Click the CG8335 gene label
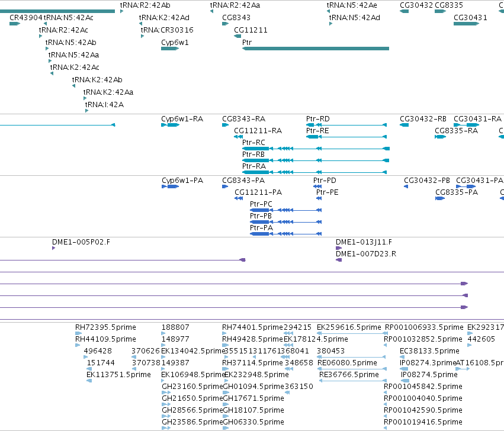The height and width of the screenshot is (431, 504). point(449,5)
